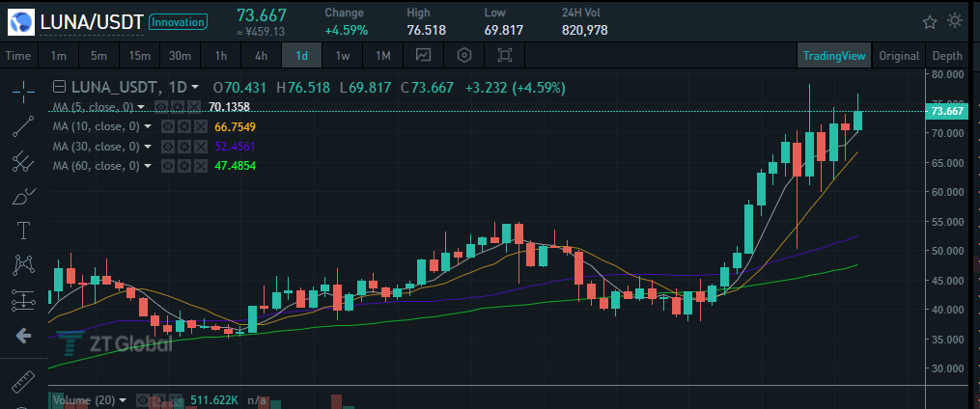The width and height of the screenshot is (980, 409).
Task: Select the brush drawing tool
Action: click(23, 197)
